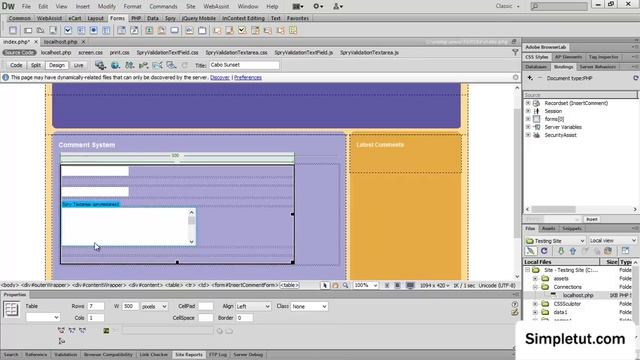Open the zoom 100% dropdown in status bar
The image size is (640, 360).
pyautogui.click(x=365, y=286)
